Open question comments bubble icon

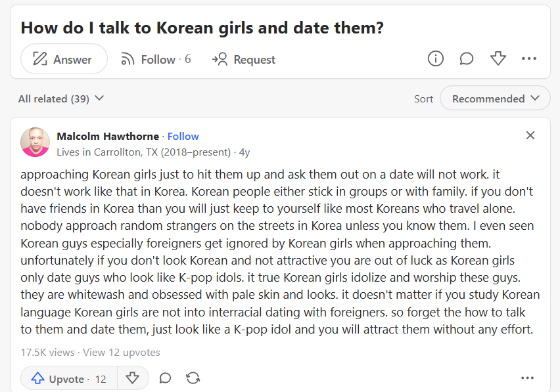pos(467,59)
